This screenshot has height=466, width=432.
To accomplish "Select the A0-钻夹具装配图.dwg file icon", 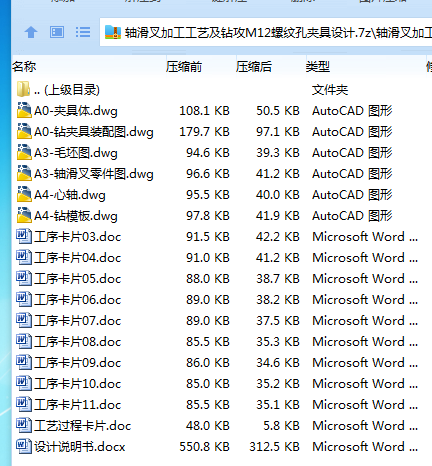I will pos(24,131).
